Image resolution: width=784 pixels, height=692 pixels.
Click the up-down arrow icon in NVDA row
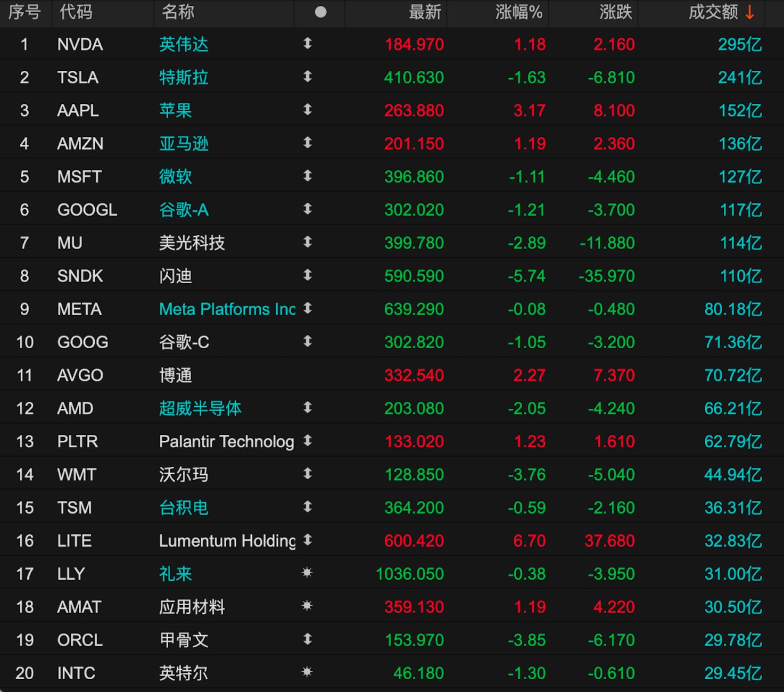[x=308, y=44]
